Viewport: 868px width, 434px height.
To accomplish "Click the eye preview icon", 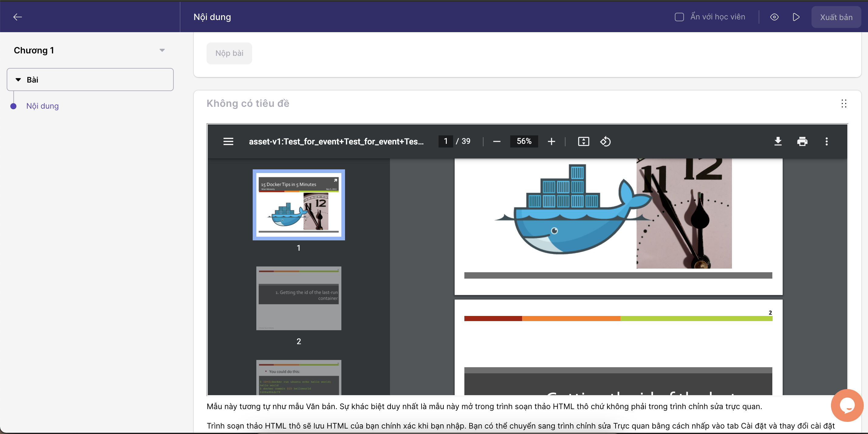I will 774,17.
